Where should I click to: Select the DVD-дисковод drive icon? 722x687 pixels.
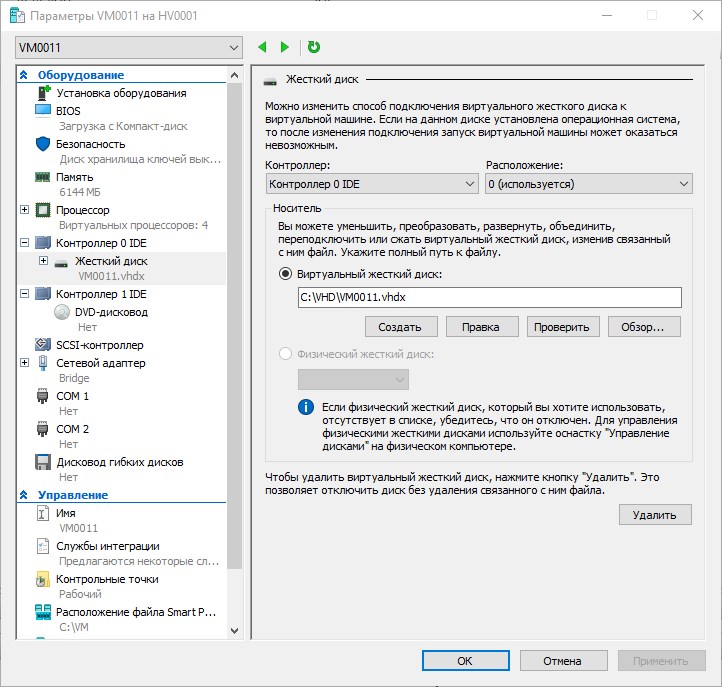point(62,312)
